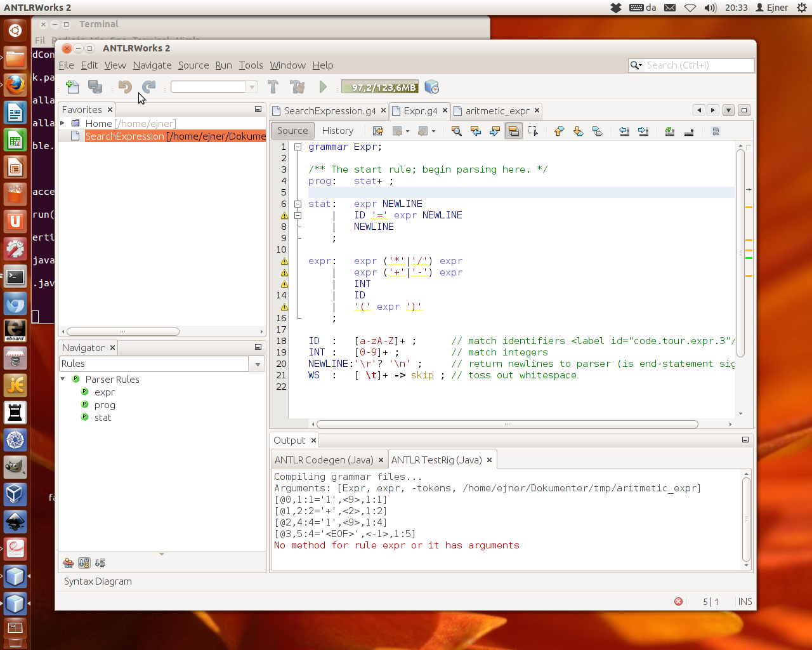Switch to aritmetic_expr tab
This screenshot has height=650, width=812.
[x=497, y=110]
